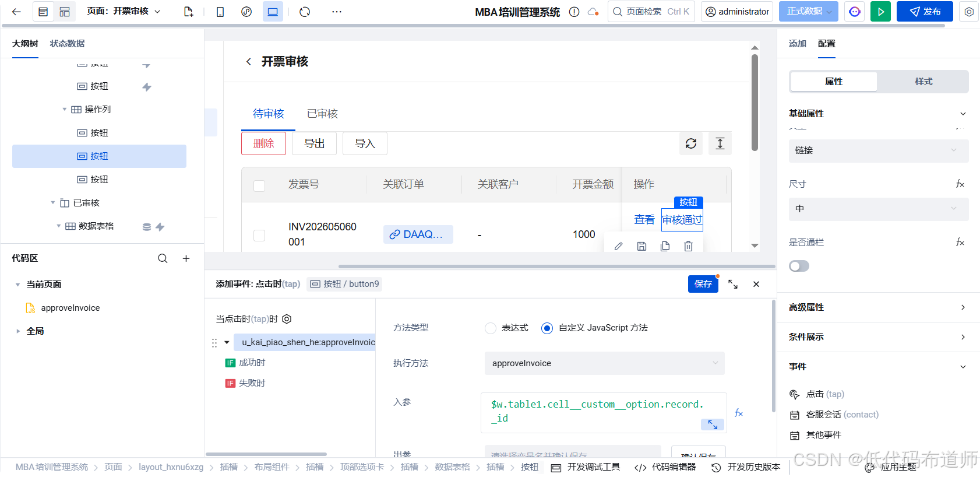
Task: Click the 页面检索 search field
Action: pos(651,12)
